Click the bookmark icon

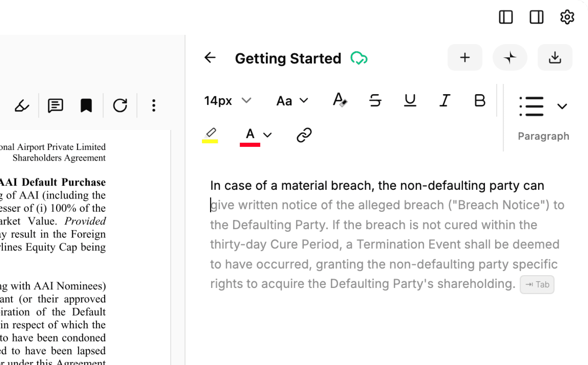[x=86, y=106]
